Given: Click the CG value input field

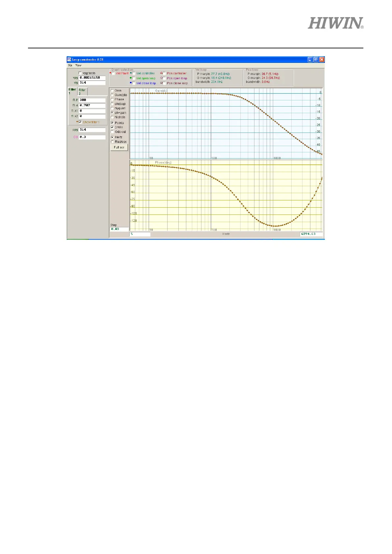Looking at the screenshot, I should [92, 137].
